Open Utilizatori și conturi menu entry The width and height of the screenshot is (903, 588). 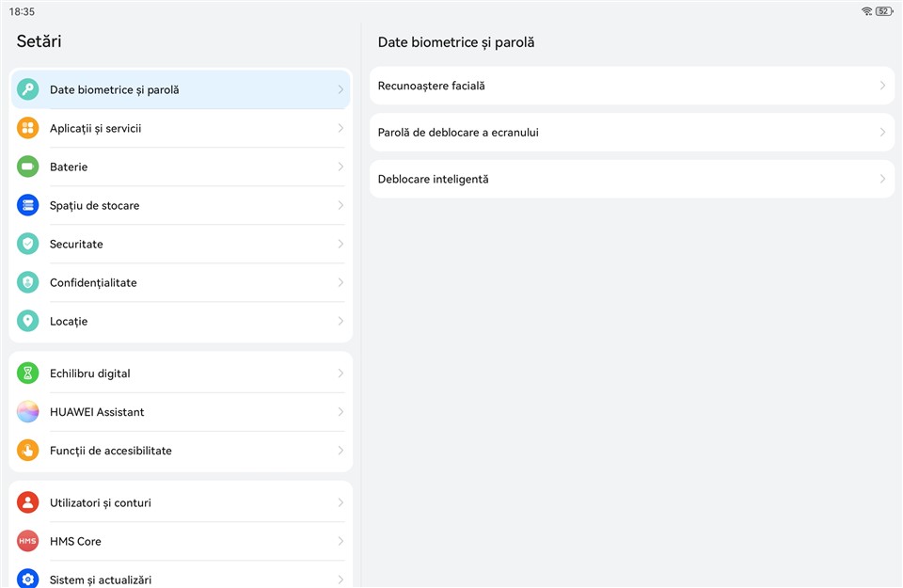pyautogui.click(x=101, y=502)
